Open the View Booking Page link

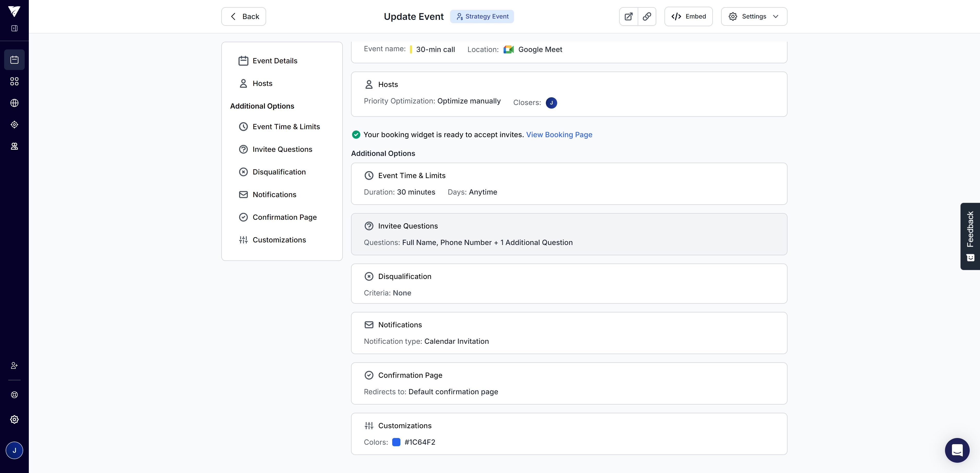tap(559, 135)
